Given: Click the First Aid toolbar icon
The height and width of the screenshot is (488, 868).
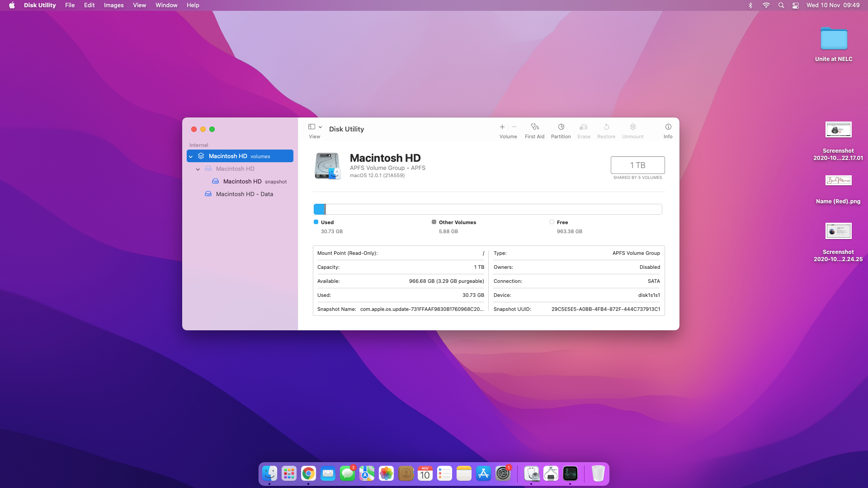Looking at the screenshot, I should click(x=534, y=127).
